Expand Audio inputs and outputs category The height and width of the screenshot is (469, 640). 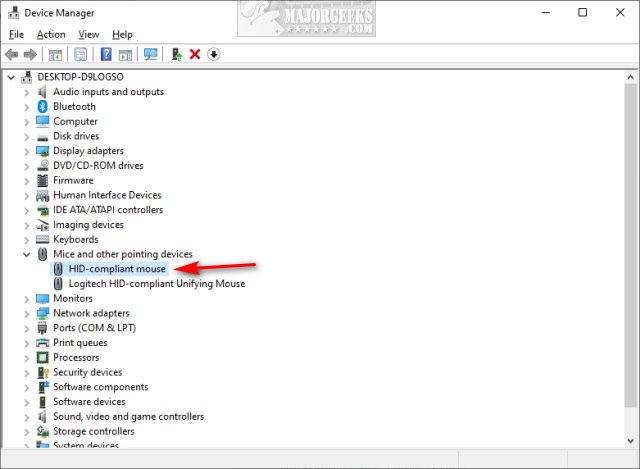pos(27,92)
